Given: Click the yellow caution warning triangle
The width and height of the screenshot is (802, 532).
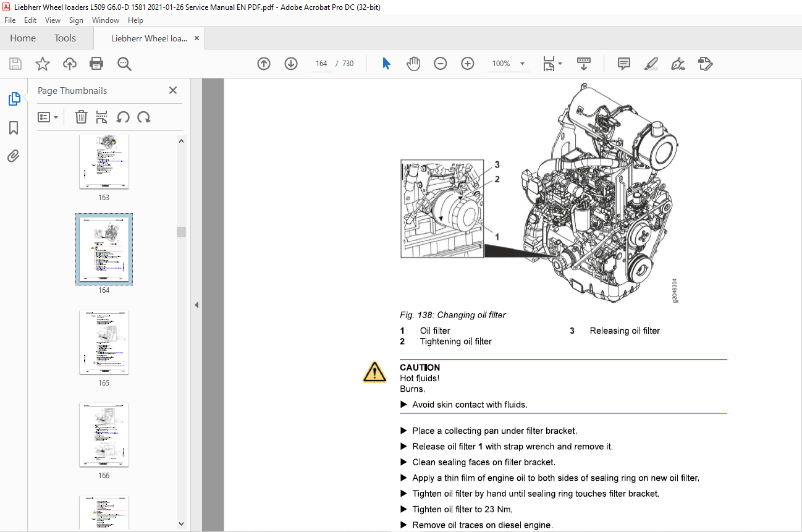Looking at the screenshot, I should click(374, 372).
